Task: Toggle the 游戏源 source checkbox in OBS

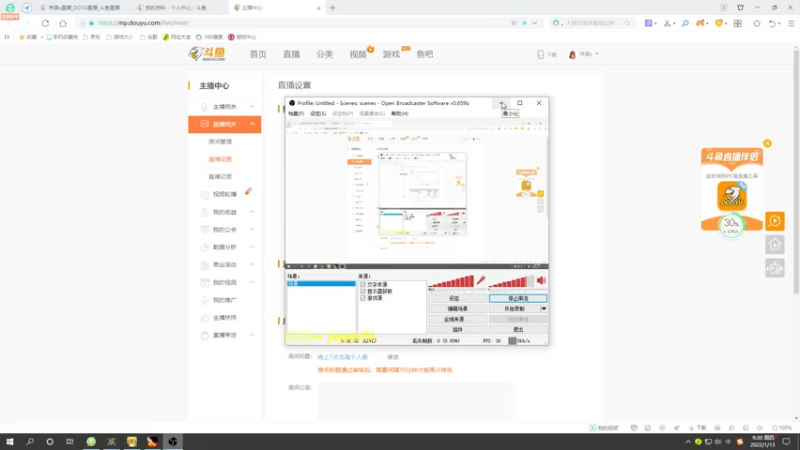Action: tap(363, 298)
